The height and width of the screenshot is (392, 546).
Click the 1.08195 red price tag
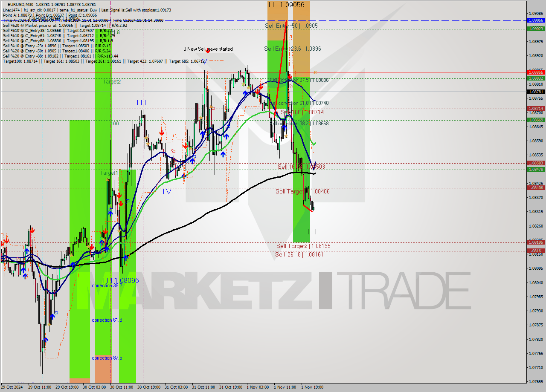(536, 242)
